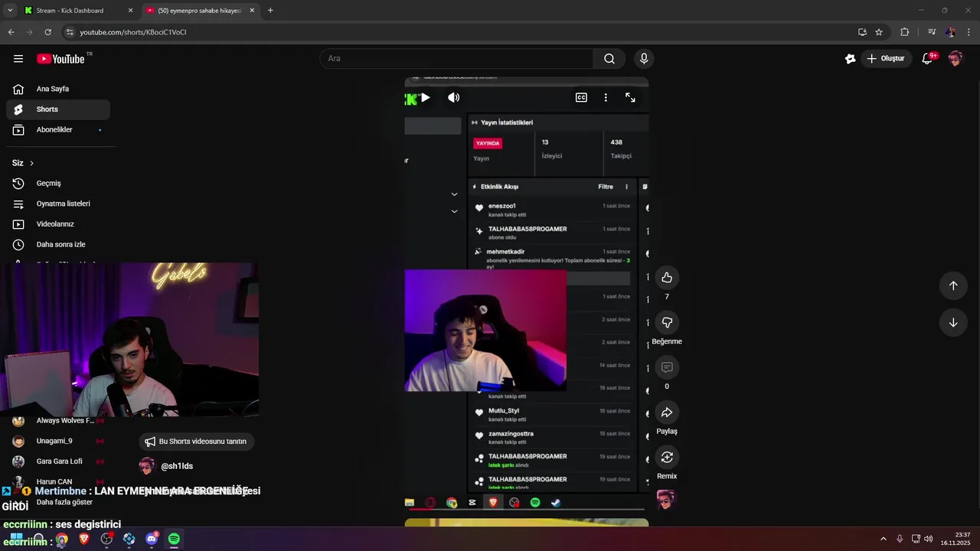Click the site info icon in address bar
Viewport: 980px width, 551px height.
click(70, 32)
